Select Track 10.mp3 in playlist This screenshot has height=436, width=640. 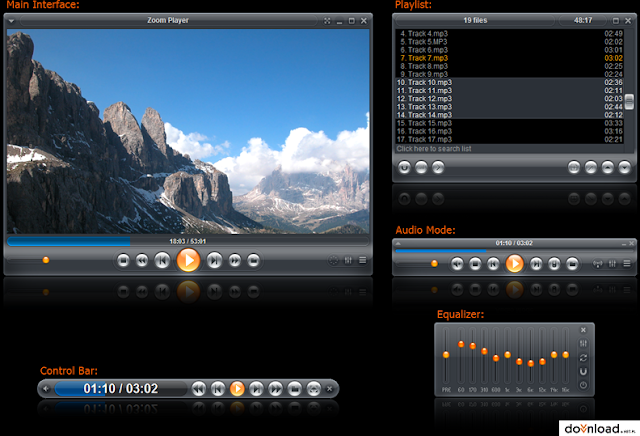pyautogui.click(x=510, y=82)
